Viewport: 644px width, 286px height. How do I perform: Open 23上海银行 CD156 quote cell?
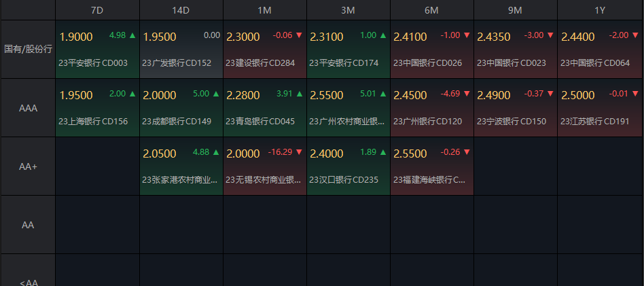(97, 108)
